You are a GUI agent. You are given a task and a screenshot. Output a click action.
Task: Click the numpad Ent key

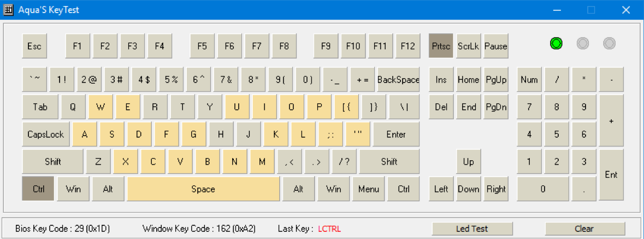[x=611, y=175]
